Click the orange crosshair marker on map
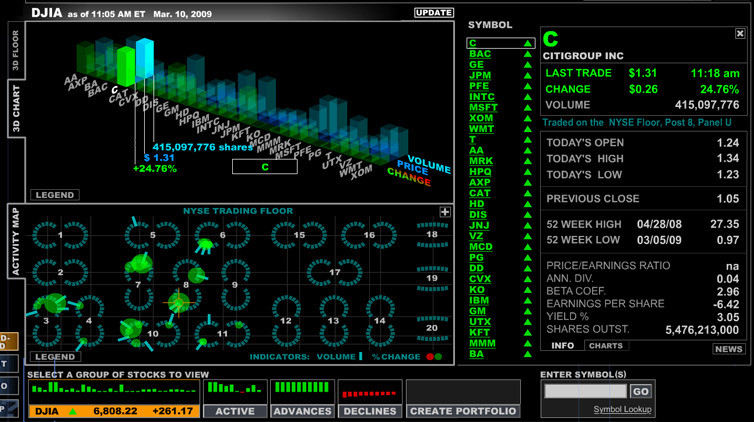This screenshot has height=422, width=754. [178, 301]
